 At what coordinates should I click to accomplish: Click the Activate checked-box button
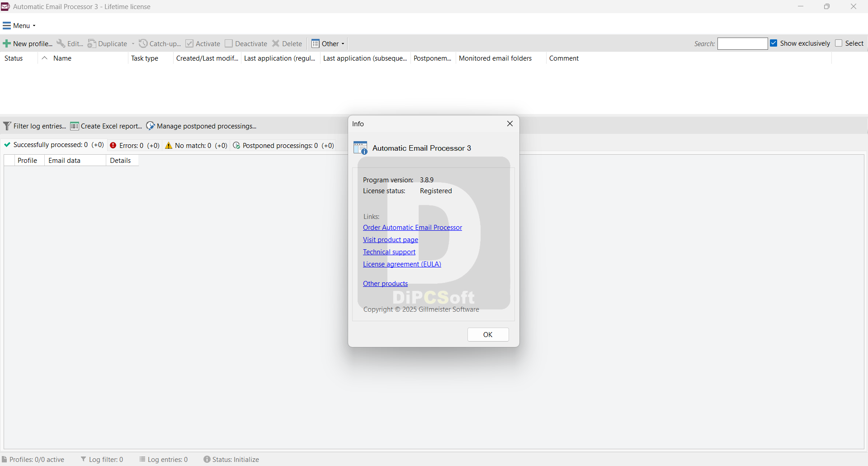click(x=203, y=43)
